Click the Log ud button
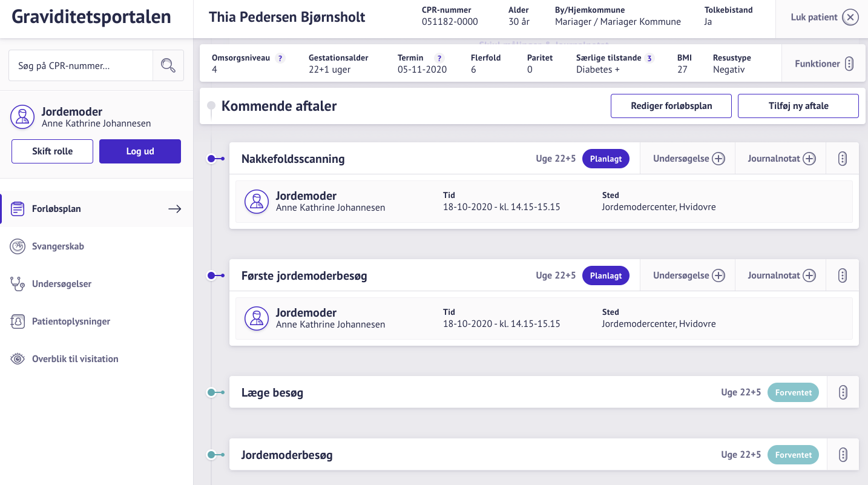Image resolution: width=868 pixels, height=485 pixels. click(140, 151)
